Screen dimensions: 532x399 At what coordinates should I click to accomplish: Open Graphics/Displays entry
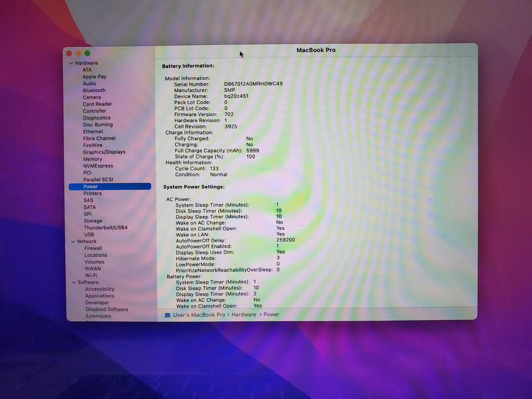point(104,152)
